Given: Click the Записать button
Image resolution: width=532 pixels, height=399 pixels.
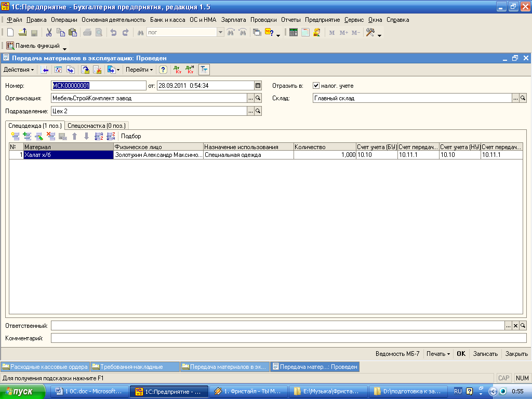Looking at the screenshot, I should tap(485, 353).
